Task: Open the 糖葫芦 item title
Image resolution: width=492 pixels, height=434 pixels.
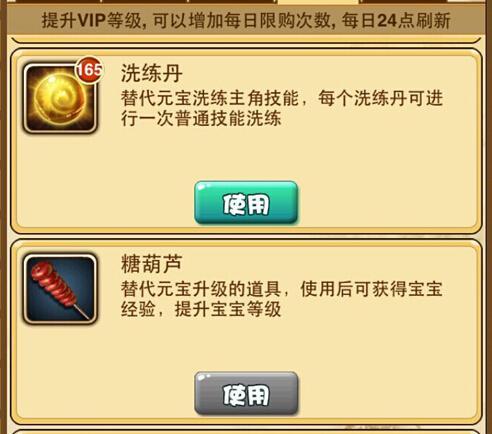Action: click(152, 263)
